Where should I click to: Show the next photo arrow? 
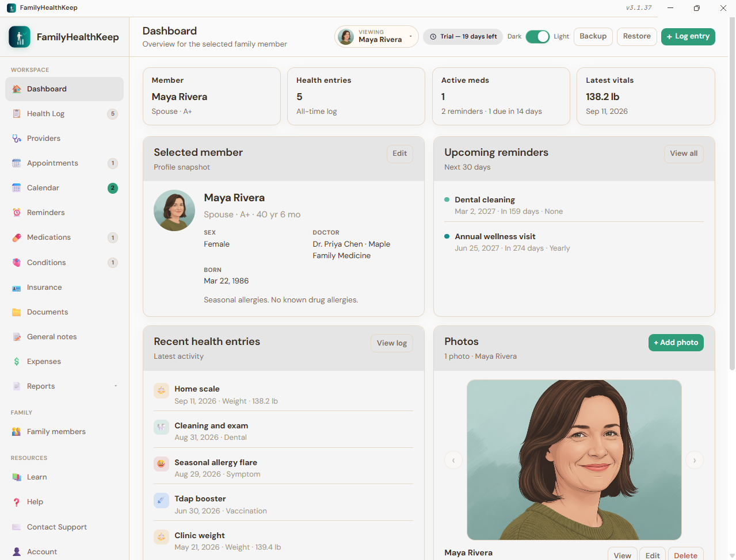[x=695, y=461]
